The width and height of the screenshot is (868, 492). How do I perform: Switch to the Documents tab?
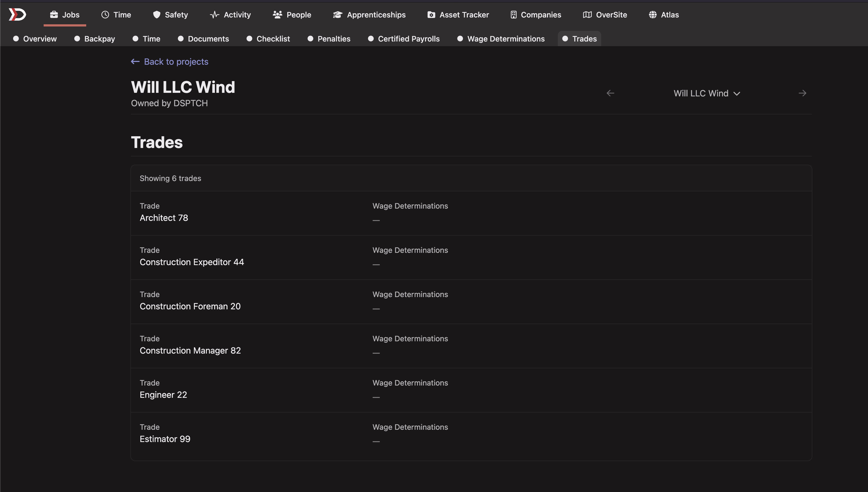pos(203,38)
